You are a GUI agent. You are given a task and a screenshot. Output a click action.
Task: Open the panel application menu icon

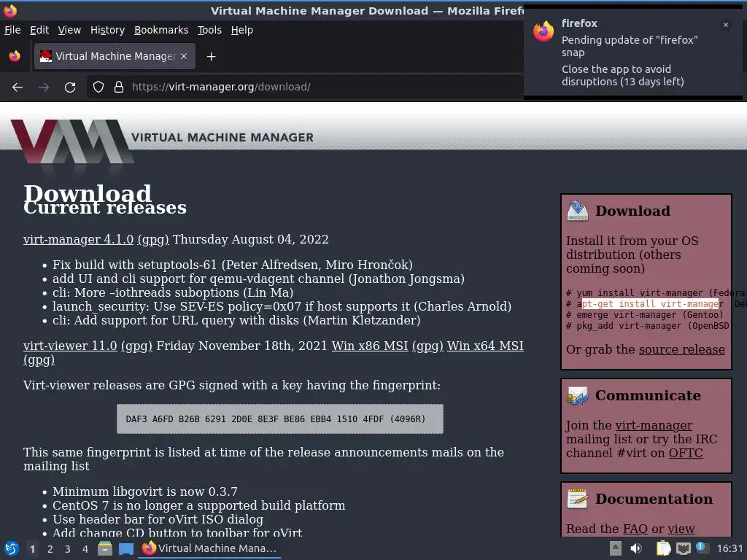point(11,548)
